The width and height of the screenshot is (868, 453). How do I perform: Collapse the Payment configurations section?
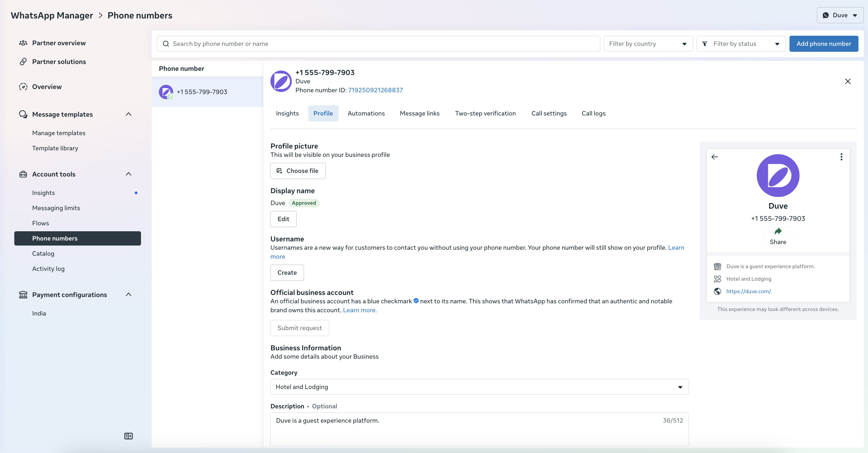(x=129, y=295)
